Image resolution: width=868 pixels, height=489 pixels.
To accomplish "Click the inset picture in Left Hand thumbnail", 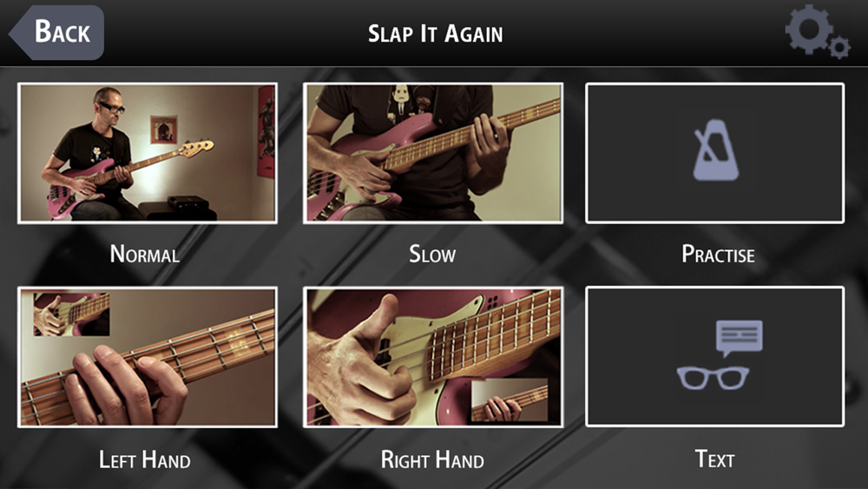I will [x=71, y=314].
